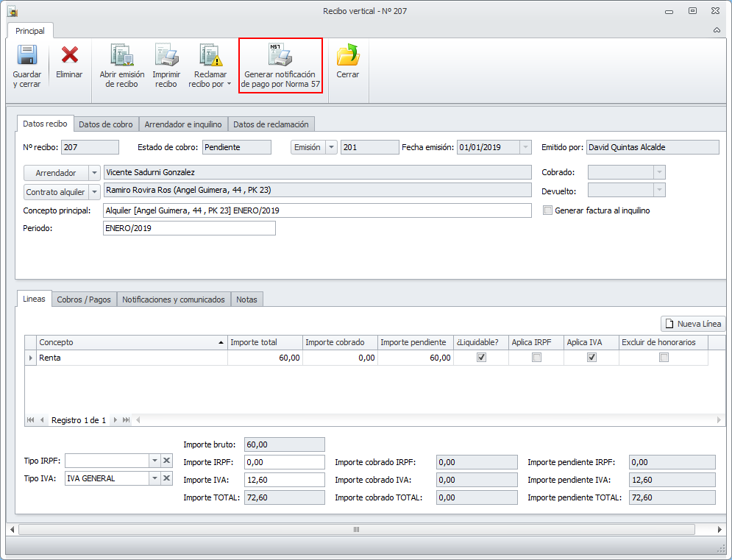Click the Reclamar recibo por icon
This screenshot has width=732, height=560.
[x=210, y=56]
